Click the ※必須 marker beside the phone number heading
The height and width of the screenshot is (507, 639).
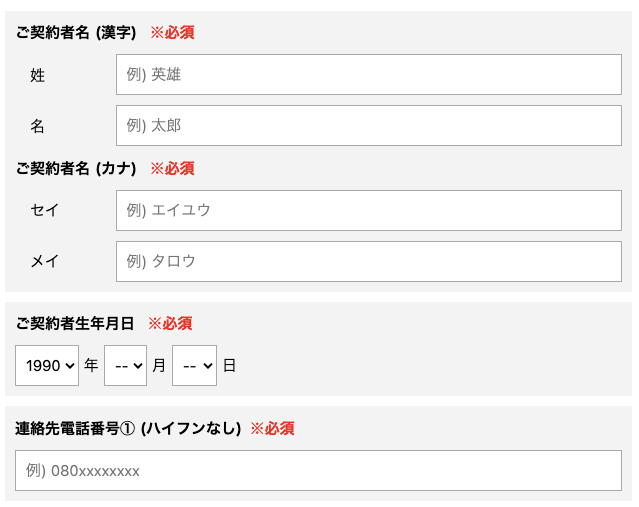(x=272, y=428)
